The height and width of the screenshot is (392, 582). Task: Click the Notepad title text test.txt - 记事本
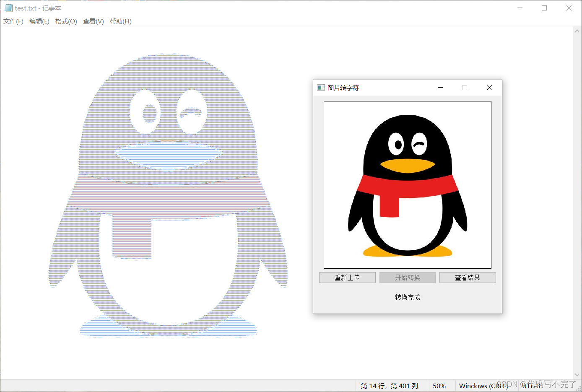coord(38,8)
